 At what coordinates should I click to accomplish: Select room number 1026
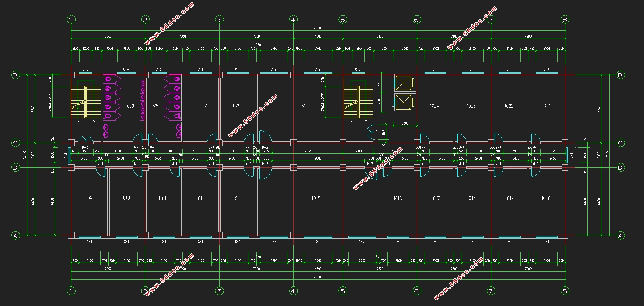[x=236, y=105]
